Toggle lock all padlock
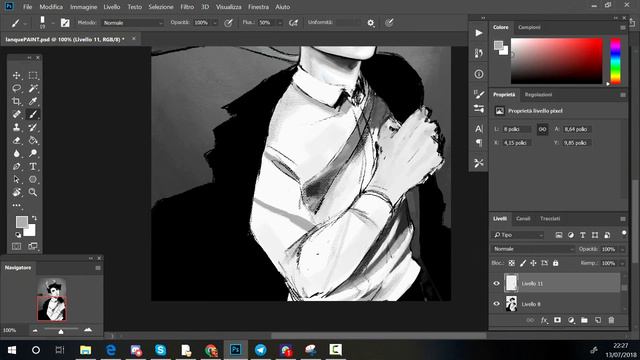Image resolution: width=640 pixels, height=360 pixels. pos(556,263)
